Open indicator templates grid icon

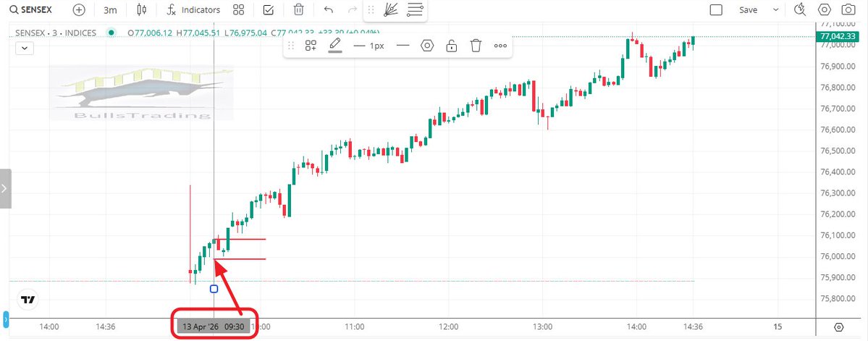239,9
